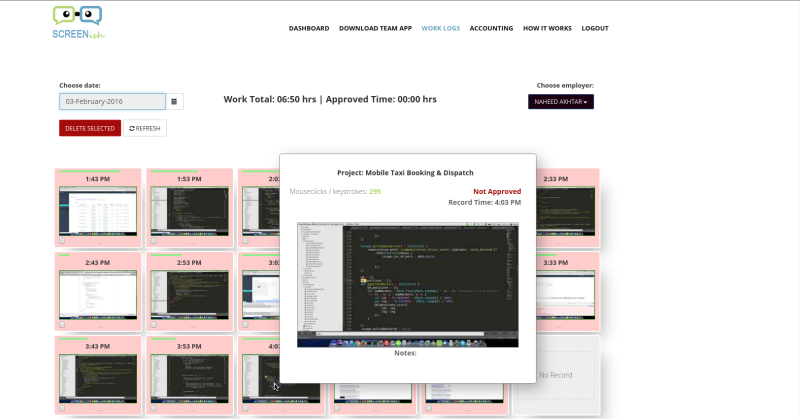
Task: Click Logout in the navigation
Action: (x=595, y=29)
